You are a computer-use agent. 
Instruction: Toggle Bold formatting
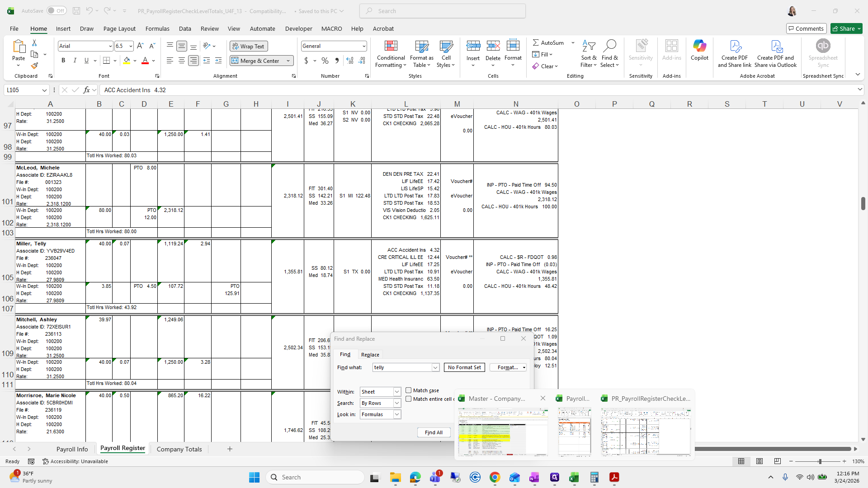(63, 61)
